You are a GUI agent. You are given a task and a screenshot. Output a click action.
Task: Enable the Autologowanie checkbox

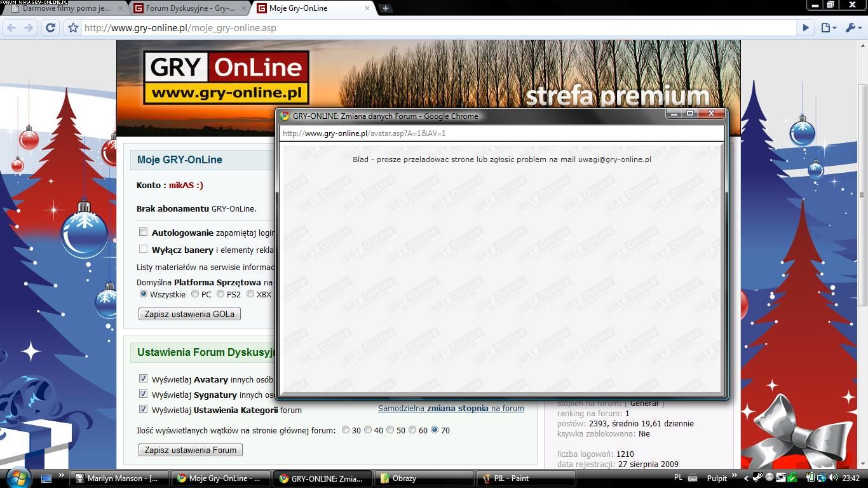point(144,233)
